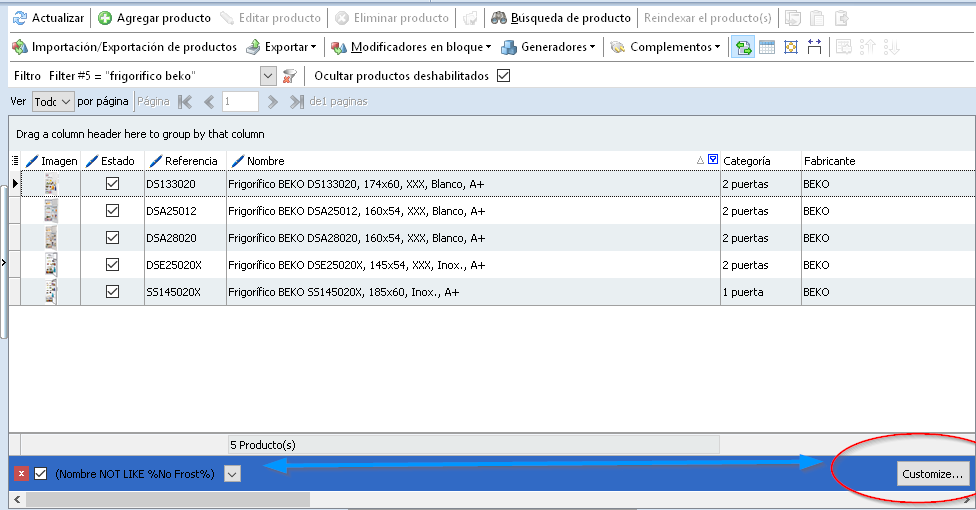
Task: Click thumbnail image of product SS145020X
Action: coord(50,292)
